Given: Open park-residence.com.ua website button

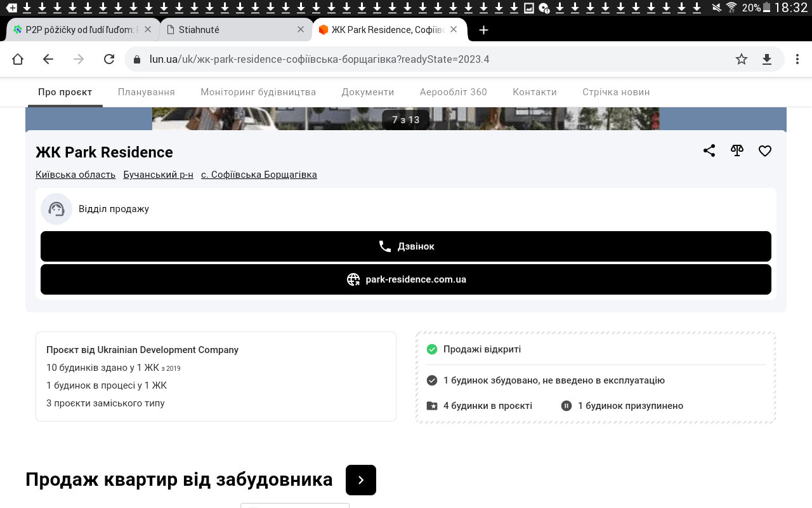Looking at the screenshot, I should point(406,279).
